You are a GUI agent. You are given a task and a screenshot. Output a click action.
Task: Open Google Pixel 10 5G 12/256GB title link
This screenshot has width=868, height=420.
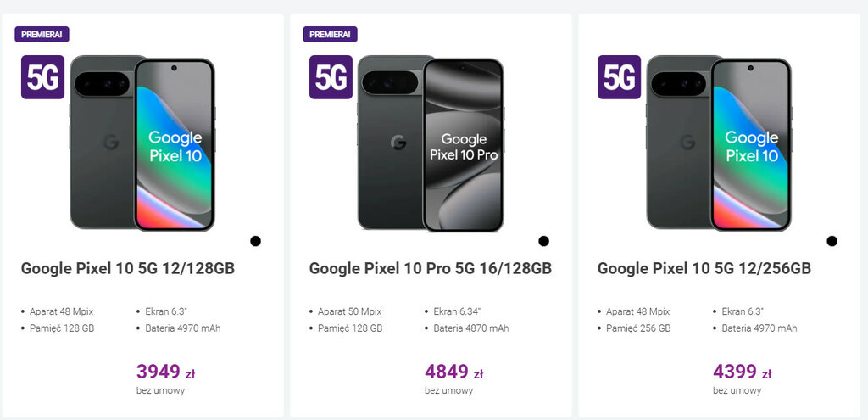click(704, 269)
